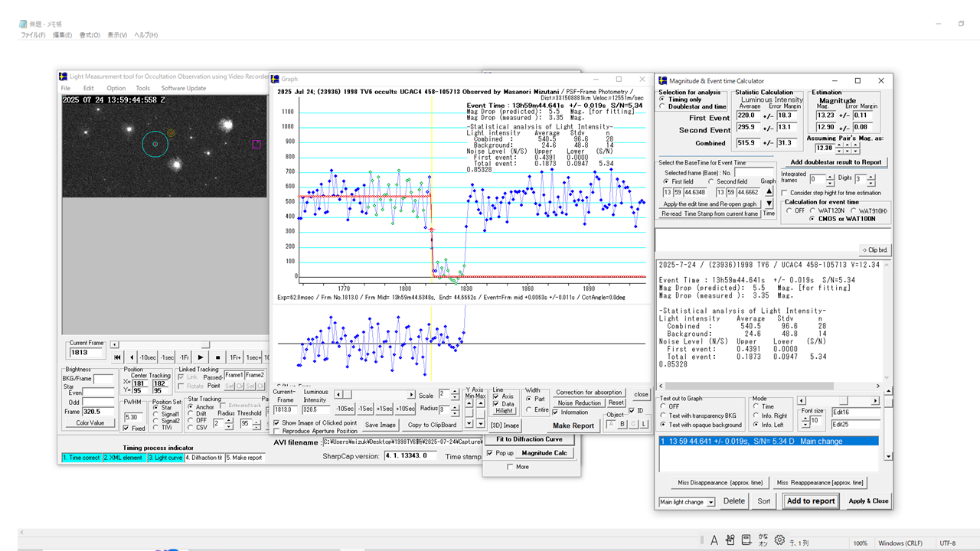
Task: Click the Graph up arrow button
Action: coord(769,191)
